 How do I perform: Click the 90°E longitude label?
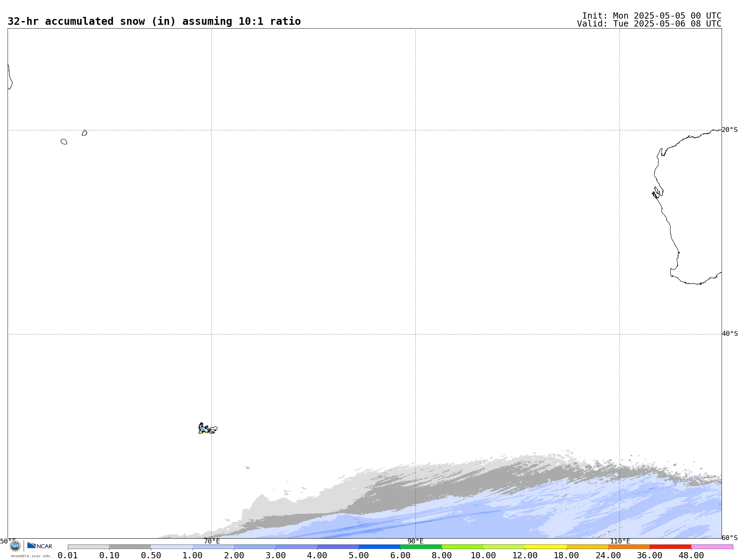click(415, 541)
